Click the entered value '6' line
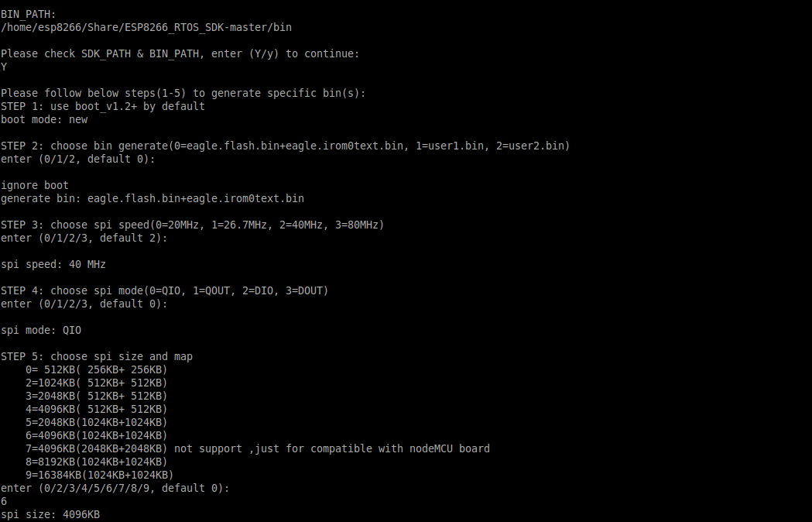The height and width of the screenshot is (522, 812). coord(5,501)
